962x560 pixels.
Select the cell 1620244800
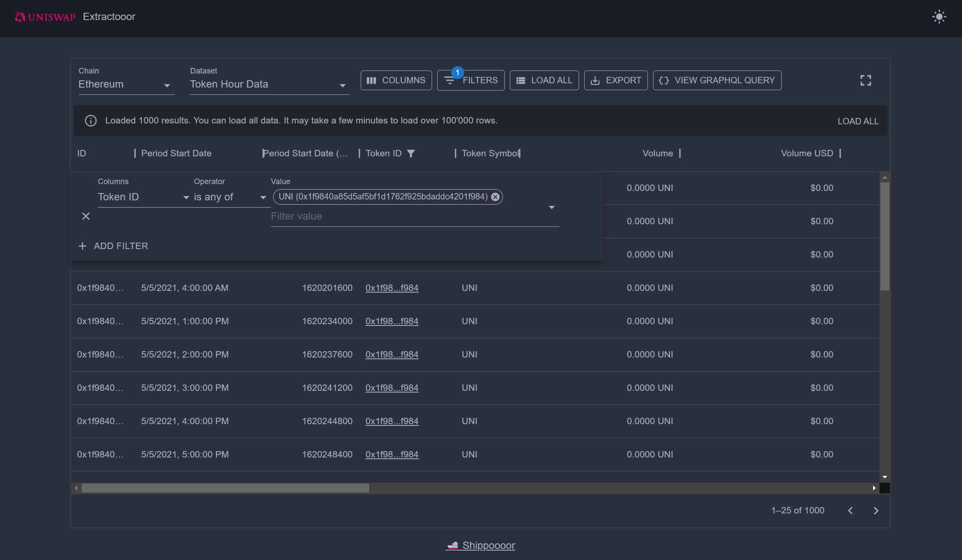pyautogui.click(x=327, y=421)
